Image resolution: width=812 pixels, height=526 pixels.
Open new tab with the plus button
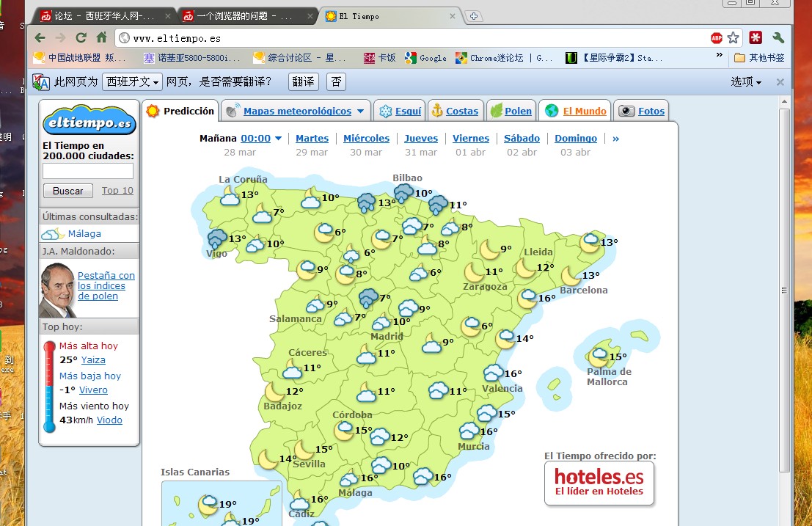point(474,16)
